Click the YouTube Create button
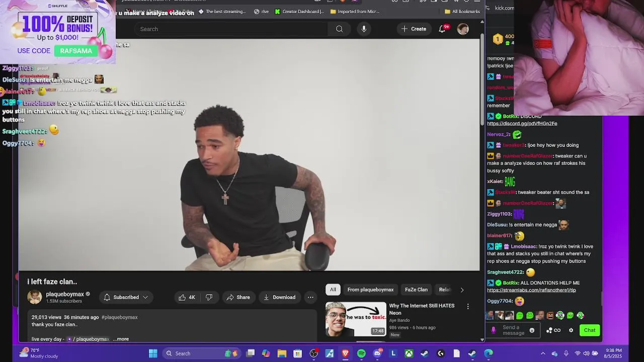Screen dimensions: 644x362 point(414,29)
